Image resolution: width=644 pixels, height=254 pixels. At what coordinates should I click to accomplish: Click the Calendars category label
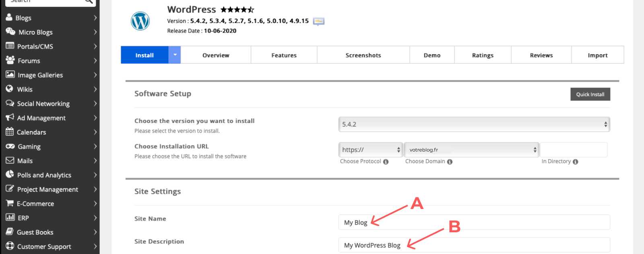(x=31, y=132)
